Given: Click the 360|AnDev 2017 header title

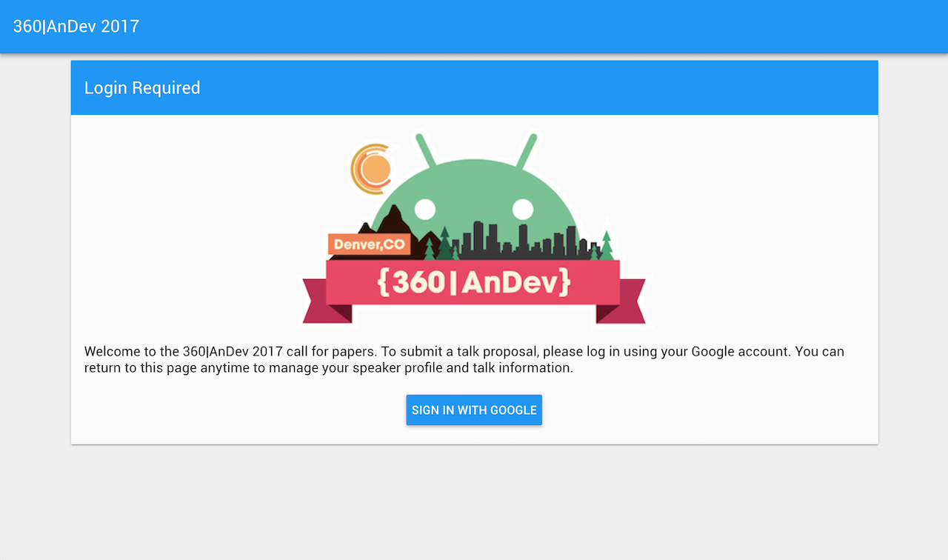Looking at the screenshot, I should tap(76, 26).
